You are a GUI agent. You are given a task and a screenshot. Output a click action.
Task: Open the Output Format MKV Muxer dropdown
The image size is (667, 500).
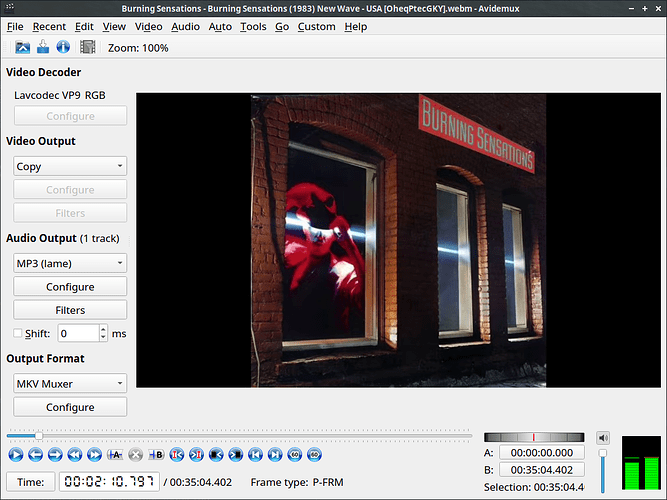pyautogui.click(x=70, y=383)
